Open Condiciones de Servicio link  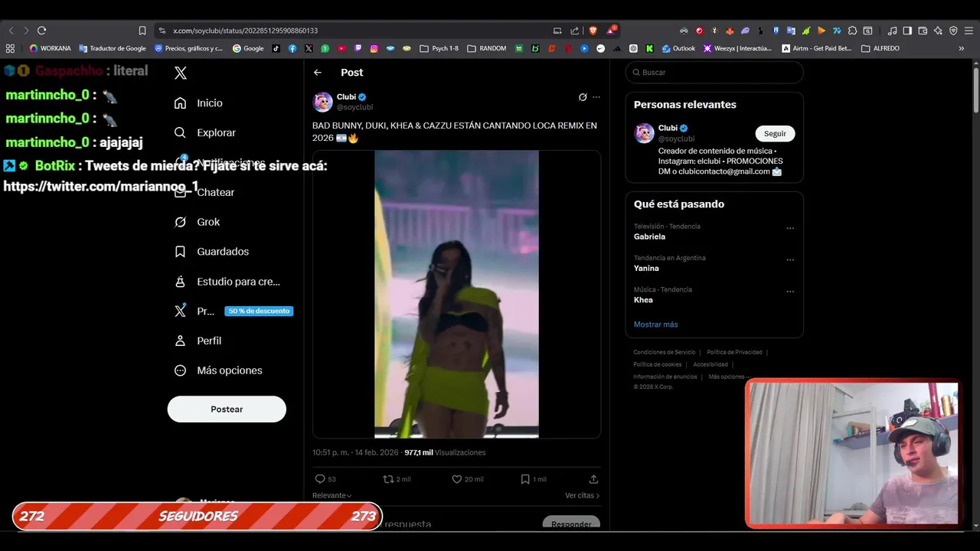click(665, 352)
